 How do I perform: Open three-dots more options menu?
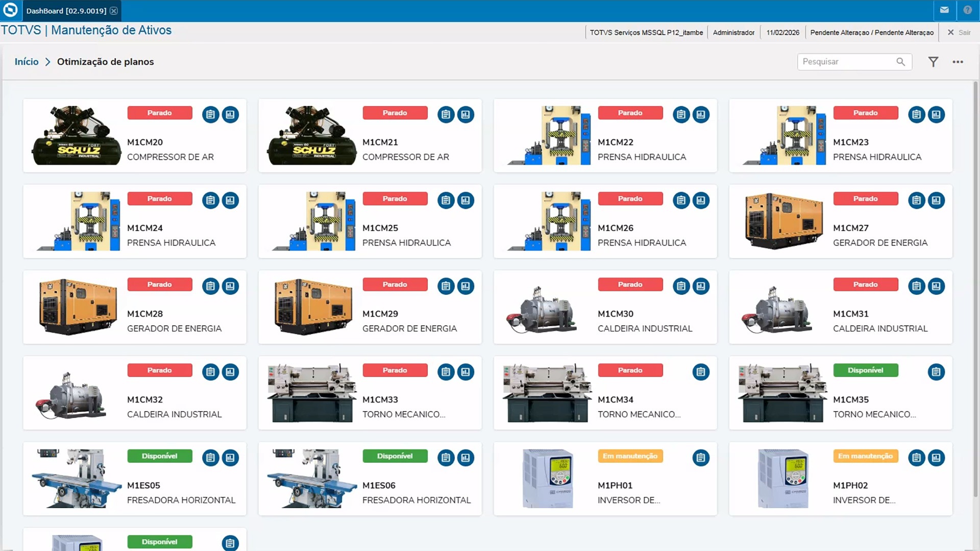point(958,62)
